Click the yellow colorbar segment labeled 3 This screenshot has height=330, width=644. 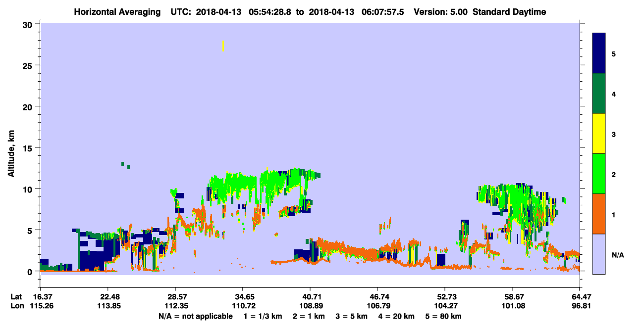click(599, 134)
